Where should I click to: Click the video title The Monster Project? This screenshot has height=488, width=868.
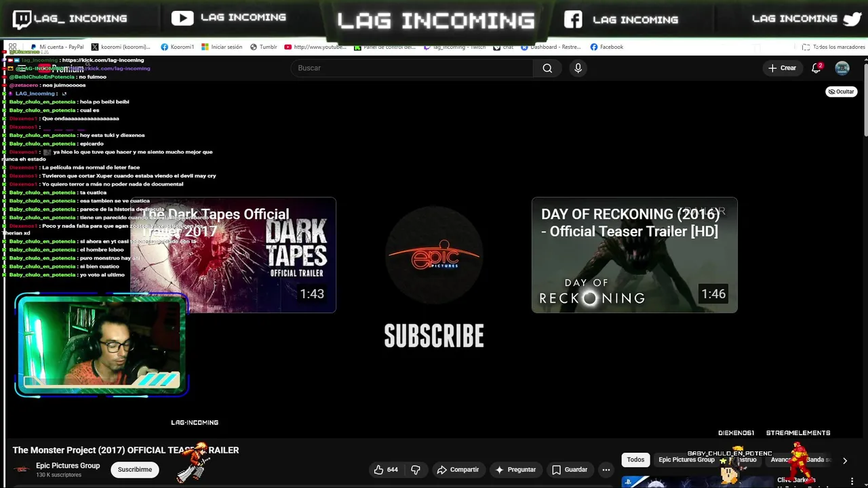[x=125, y=450]
